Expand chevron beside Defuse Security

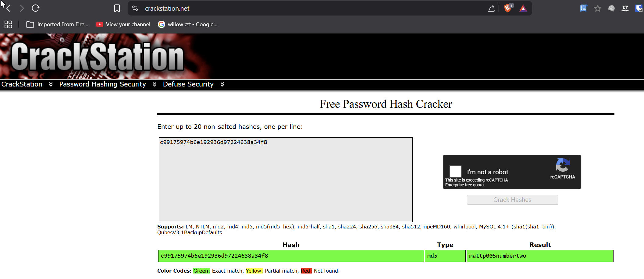click(222, 84)
